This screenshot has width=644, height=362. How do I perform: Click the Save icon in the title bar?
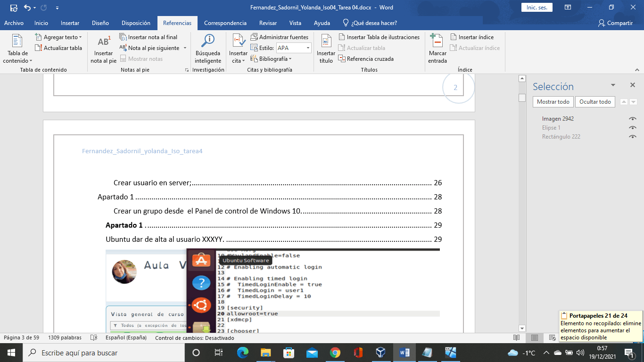click(x=14, y=8)
